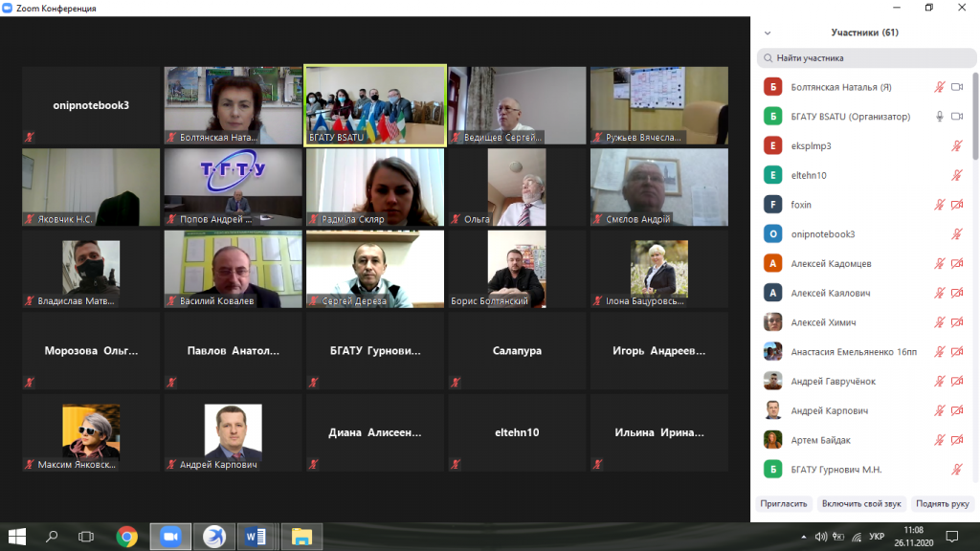
Task: Click participants list vertical scrollbar
Action: (975, 116)
